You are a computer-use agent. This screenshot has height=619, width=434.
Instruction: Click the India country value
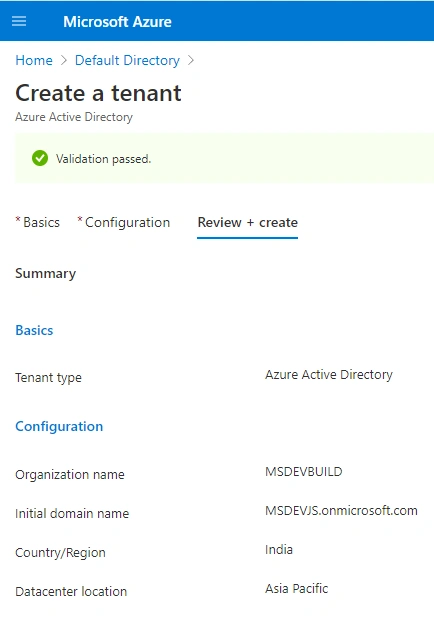click(279, 550)
